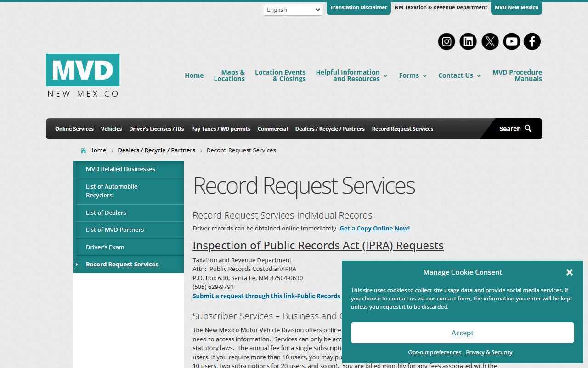Image resolution: width=588 pixels, height=368 pixels.
Task: Open List of Dealers sidebar item
Action: click(129, 213)
